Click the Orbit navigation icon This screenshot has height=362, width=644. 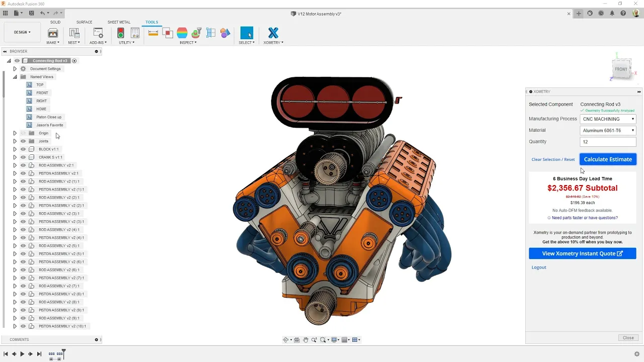coord(286,340)
